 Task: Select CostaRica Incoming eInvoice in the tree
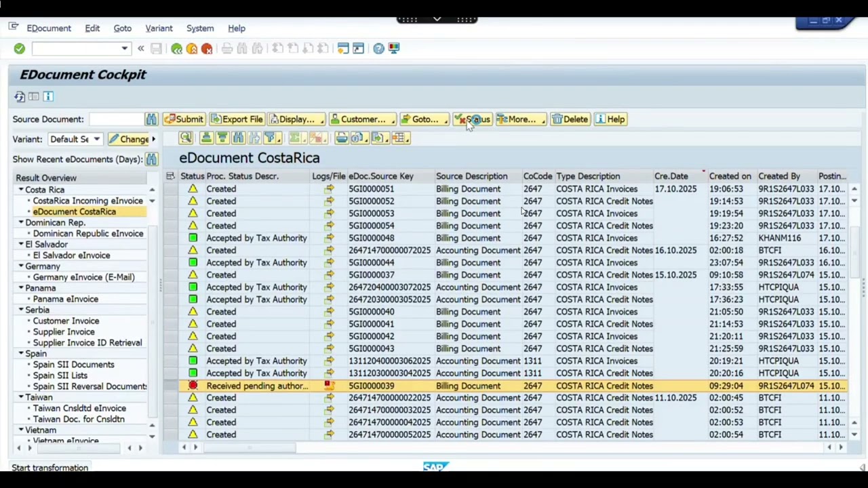coord(88,201)
